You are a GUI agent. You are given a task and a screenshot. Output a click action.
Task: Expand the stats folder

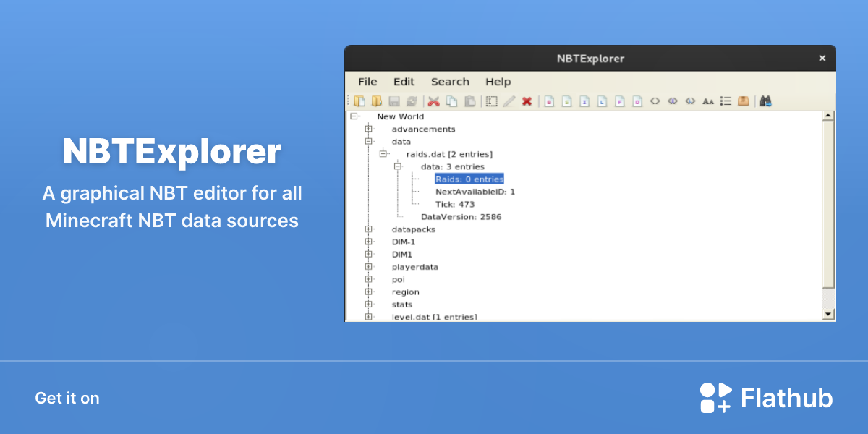click(x=368, y=305)
